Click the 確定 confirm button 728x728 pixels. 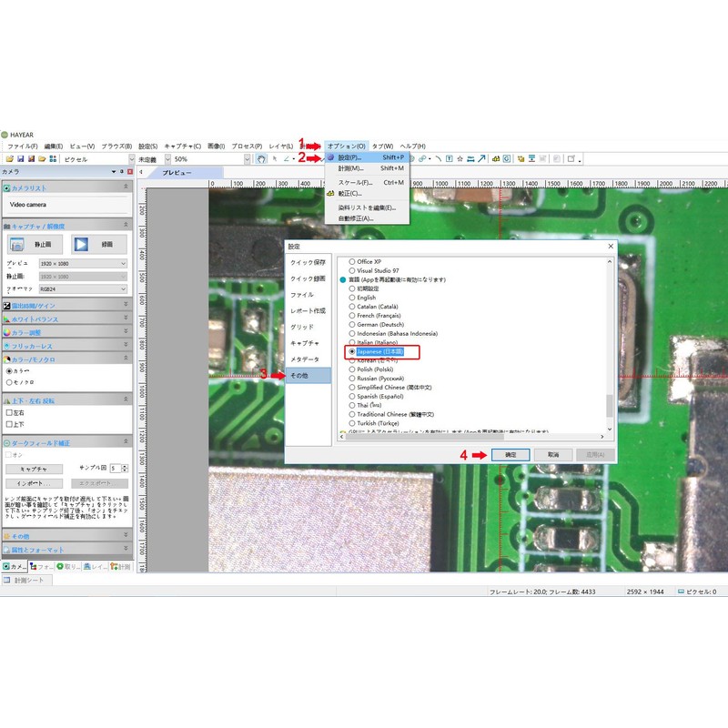[511, 455]
